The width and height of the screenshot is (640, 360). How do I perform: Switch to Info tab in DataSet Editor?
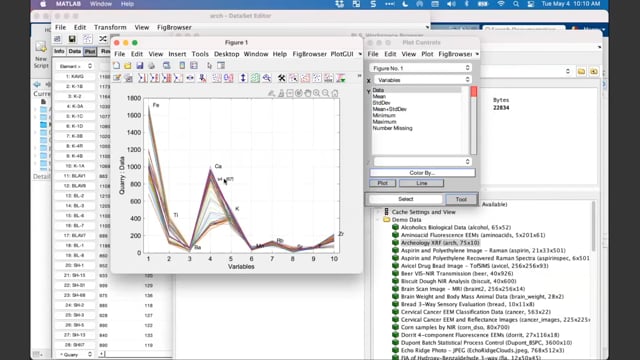coord(59,51)
